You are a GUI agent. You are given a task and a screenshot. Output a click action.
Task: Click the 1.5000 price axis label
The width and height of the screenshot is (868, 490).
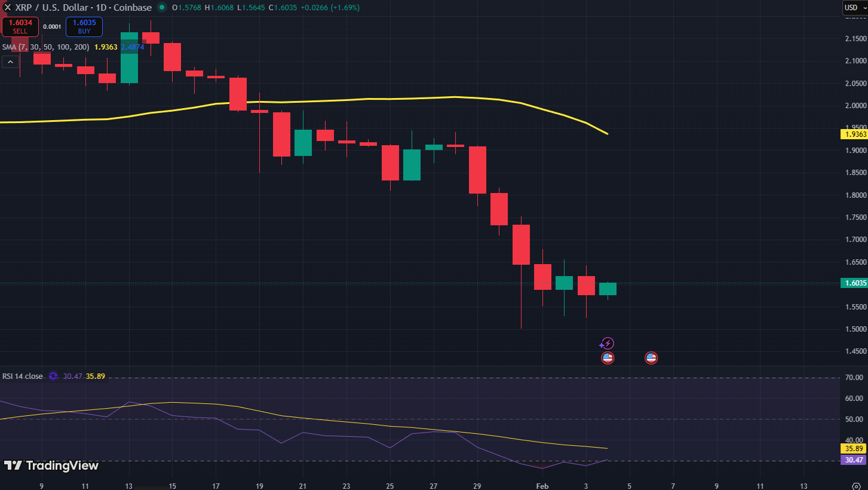coord(856,329)
